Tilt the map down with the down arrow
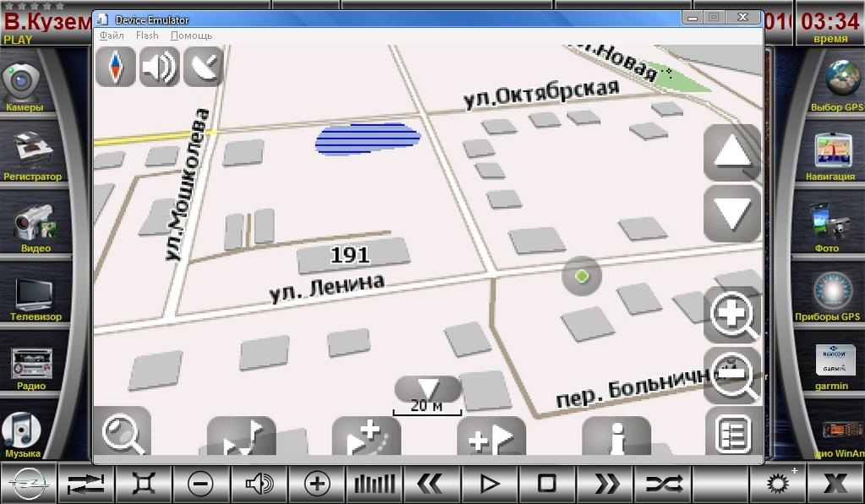Screen dimensions: 865x504 click(x=732, y=213)
